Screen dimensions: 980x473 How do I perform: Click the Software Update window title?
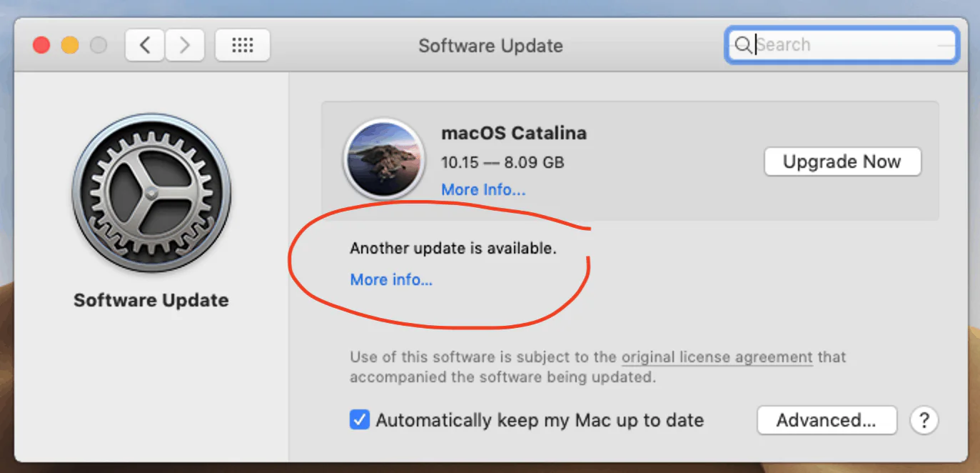click(490, 46)
